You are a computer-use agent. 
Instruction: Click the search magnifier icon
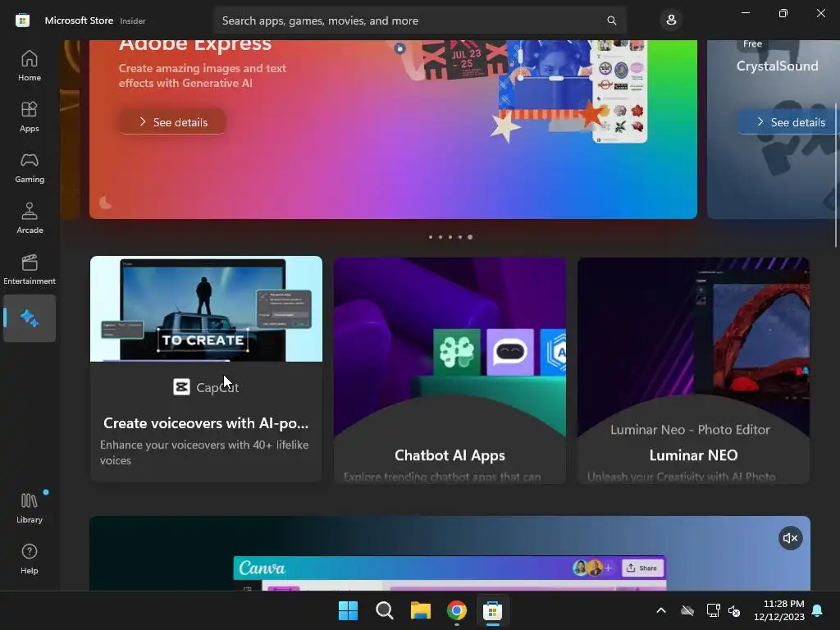611,21
